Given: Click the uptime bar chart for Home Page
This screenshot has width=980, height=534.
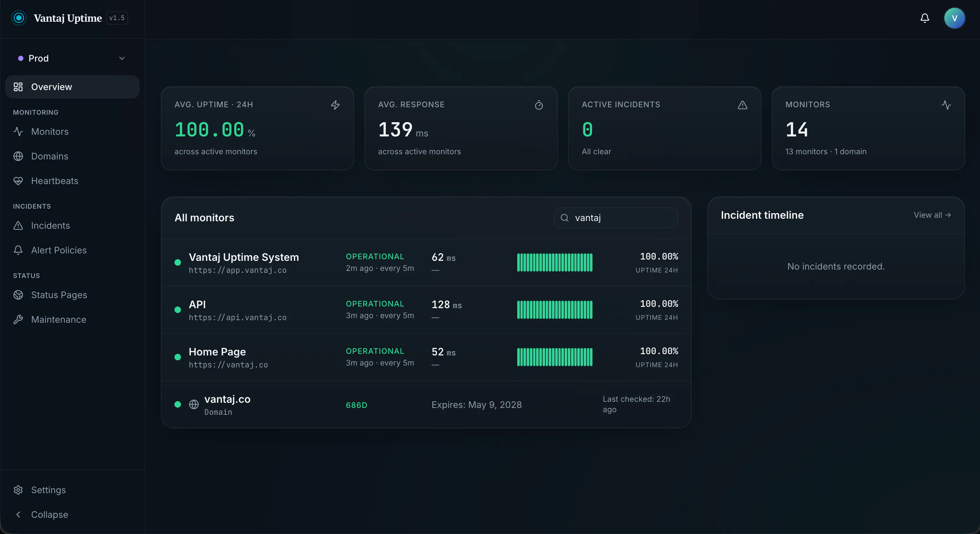Looking at the screenshot, I should [555, 357].
